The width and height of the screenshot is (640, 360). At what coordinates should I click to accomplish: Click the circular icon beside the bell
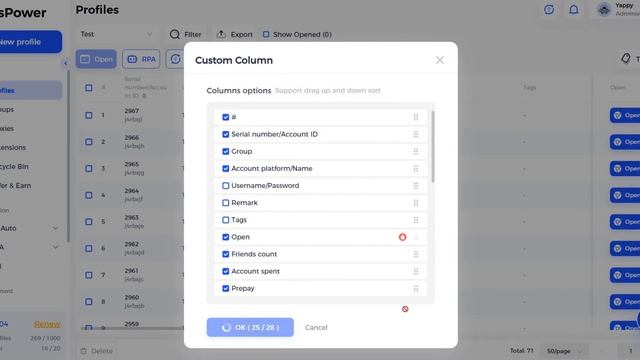click(x=549, y=9)
